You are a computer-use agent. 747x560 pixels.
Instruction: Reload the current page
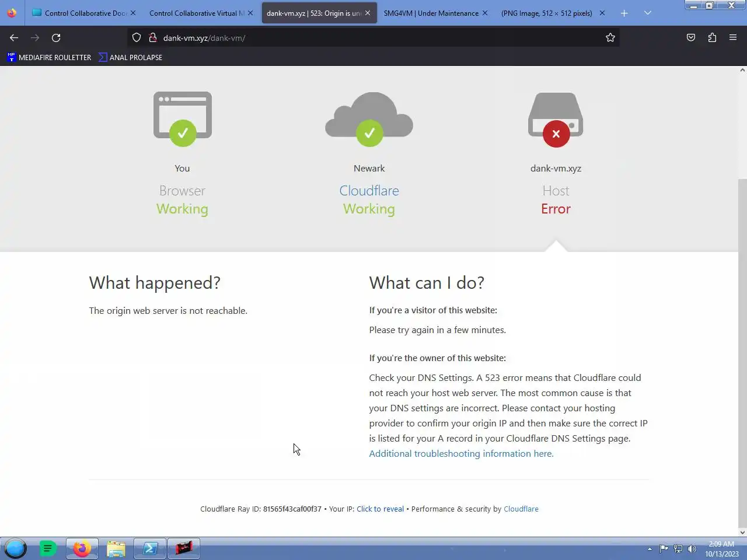[56, 38]
